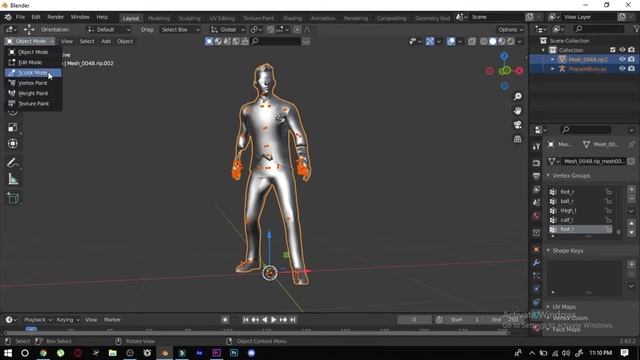Expand the UV Maps panel

548,307
